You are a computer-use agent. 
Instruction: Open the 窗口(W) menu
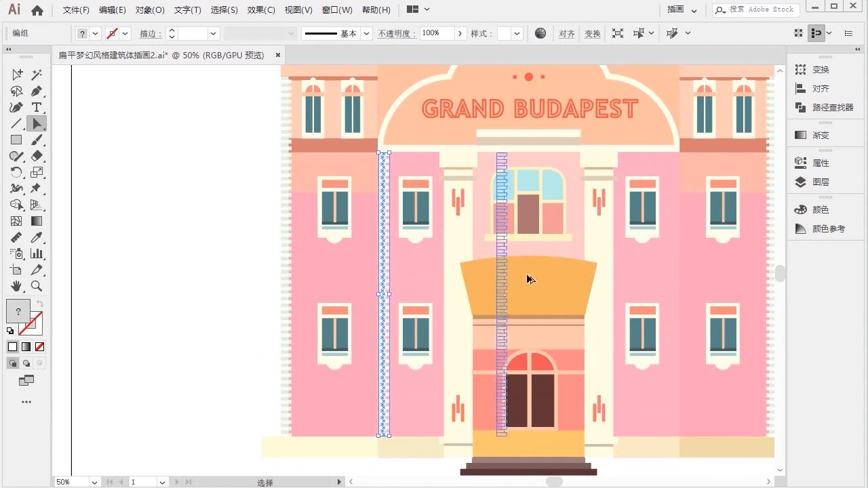[337, 10]
